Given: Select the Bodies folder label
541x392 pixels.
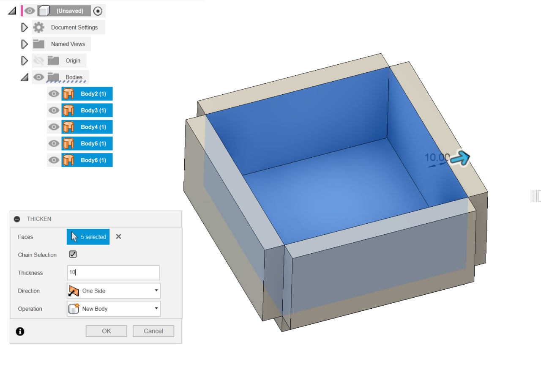Looking at the screenshot, I should click(74, 77).
